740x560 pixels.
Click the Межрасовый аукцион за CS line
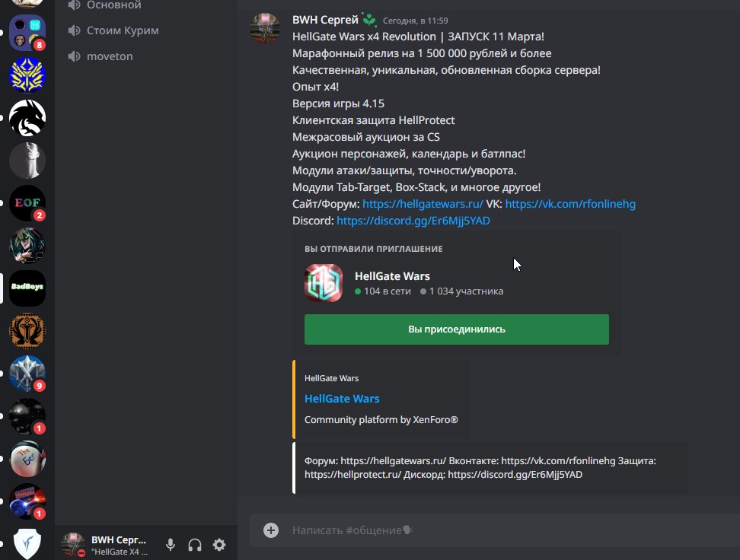pyautogui.click(x=365, y=137)
